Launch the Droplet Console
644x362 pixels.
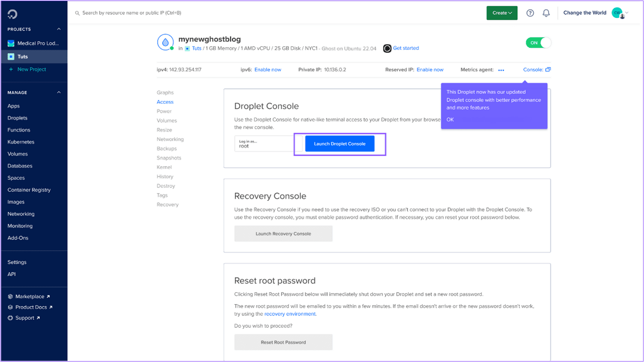click(x=340, y=144)
